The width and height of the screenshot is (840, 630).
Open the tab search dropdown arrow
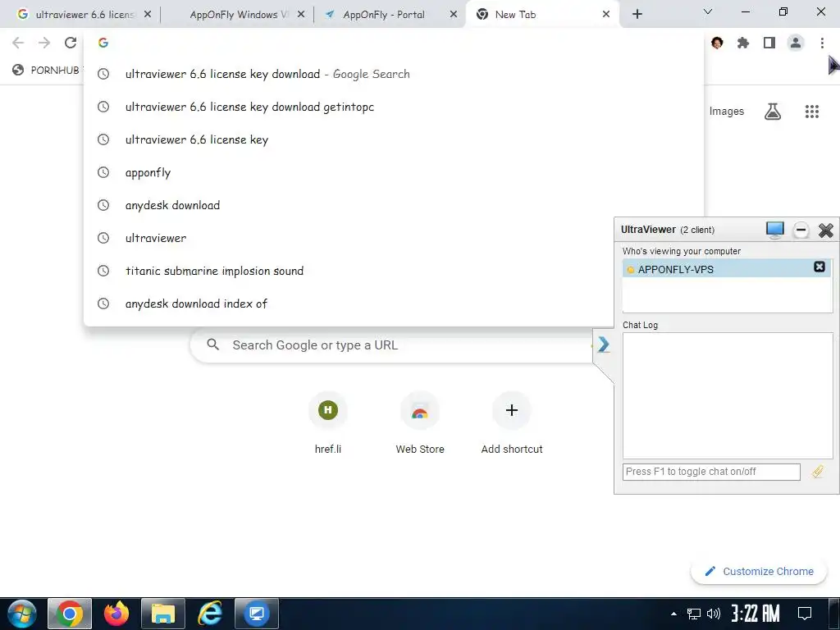[x=707, y=11]
